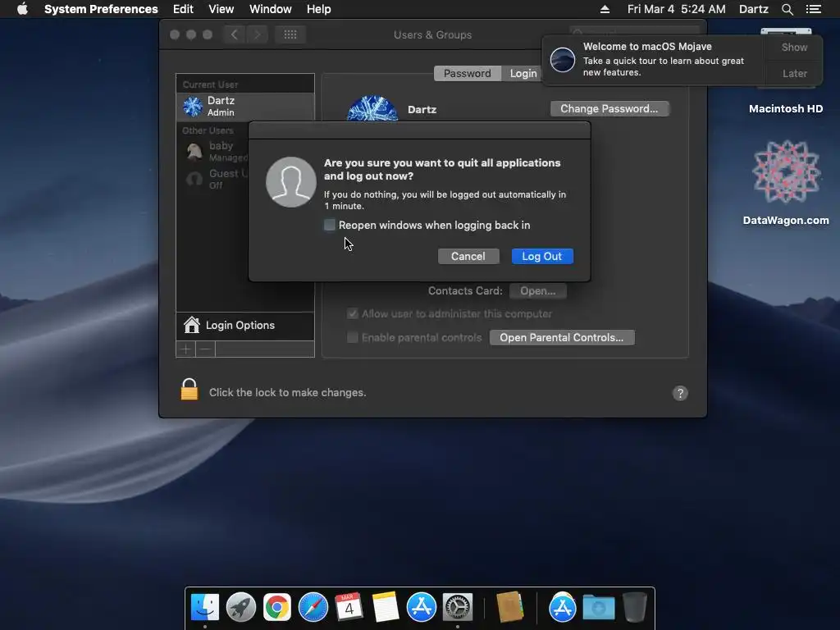Image resolution: width=840 pixels, height=630 pixels.
Task: Cancel the log out dialog
Action: click(x=468, y=256)
